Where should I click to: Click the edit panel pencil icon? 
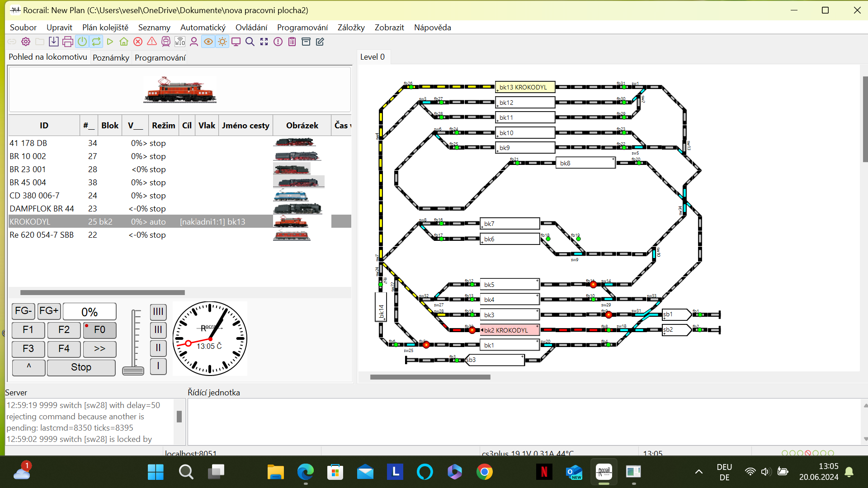pyautogui.click(x=320, y=42)
